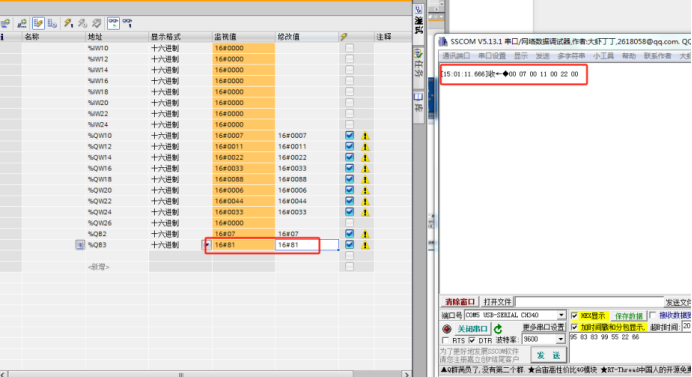This screenshot has width=692, height=377.
Task: Toggle the 加时间戳和分包显示 checkbox
Action: (574, 327)
